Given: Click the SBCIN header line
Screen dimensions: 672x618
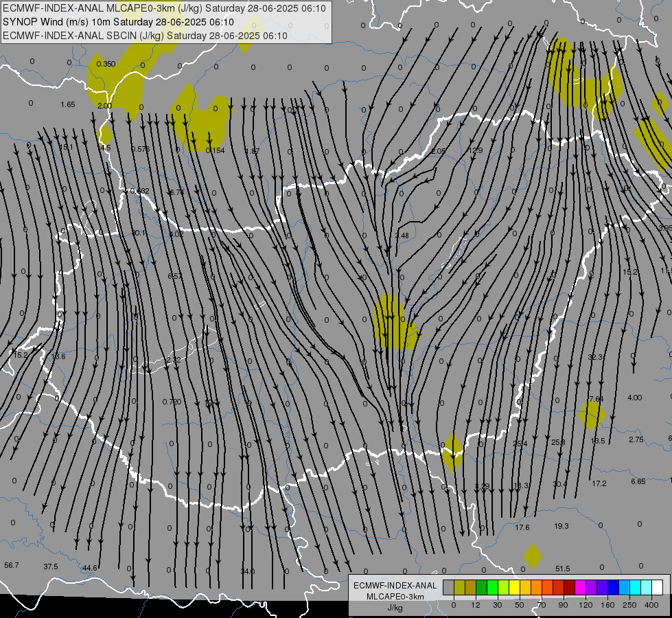Looking at the screenshot, I should tap(145, 36).
